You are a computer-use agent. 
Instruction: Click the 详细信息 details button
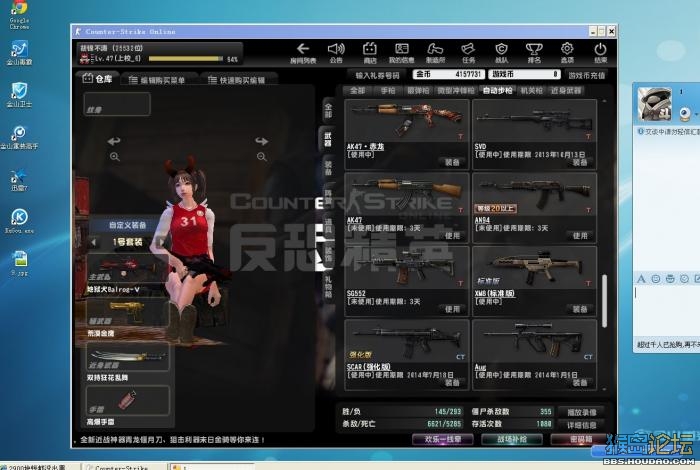[x=582, y=425]
